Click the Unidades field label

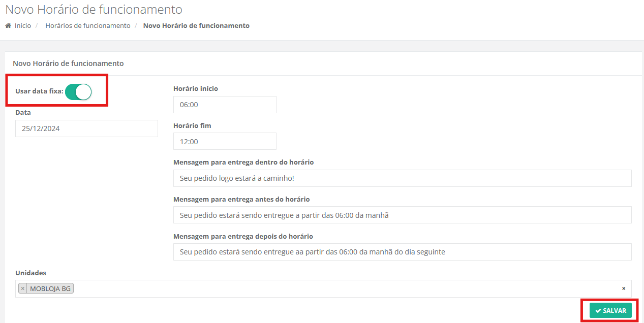(30, 273)
